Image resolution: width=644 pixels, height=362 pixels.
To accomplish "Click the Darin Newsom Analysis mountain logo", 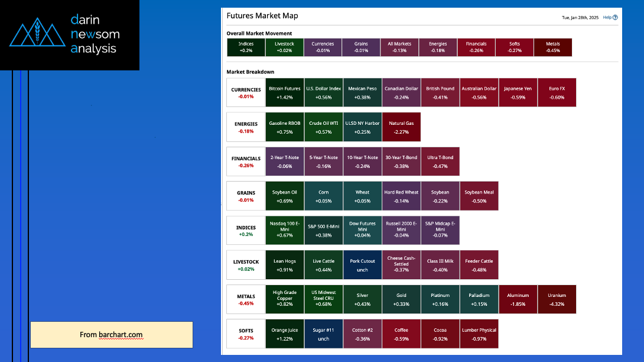I will [37, 35].
